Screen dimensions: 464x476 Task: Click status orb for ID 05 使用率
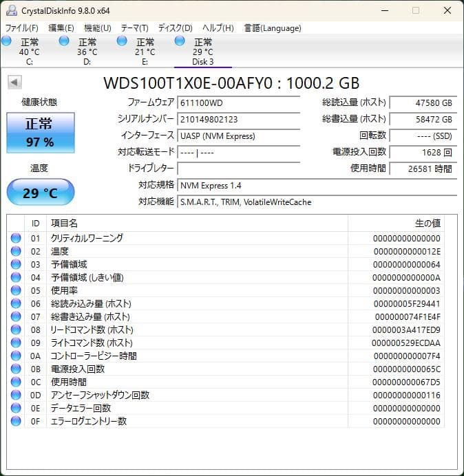click(16, 290)
